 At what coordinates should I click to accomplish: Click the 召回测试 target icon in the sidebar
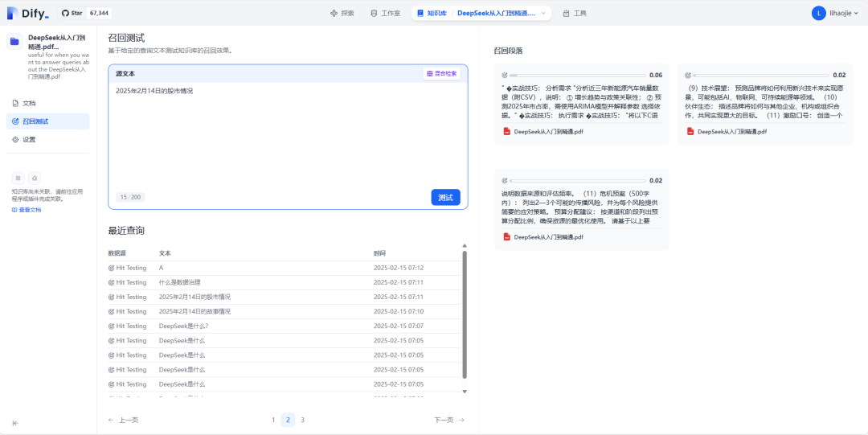pyautogui.click(x=15, y=121)
